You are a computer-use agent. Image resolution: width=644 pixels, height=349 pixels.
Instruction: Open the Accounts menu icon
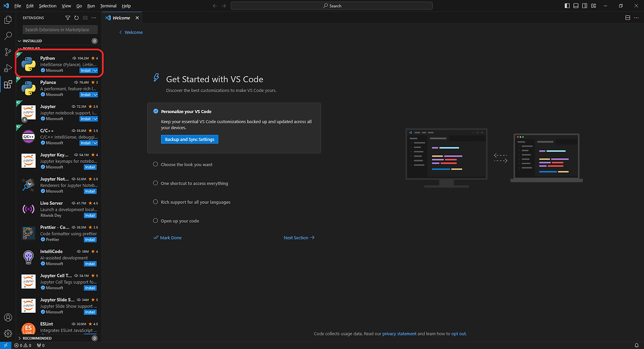[8, 318]
